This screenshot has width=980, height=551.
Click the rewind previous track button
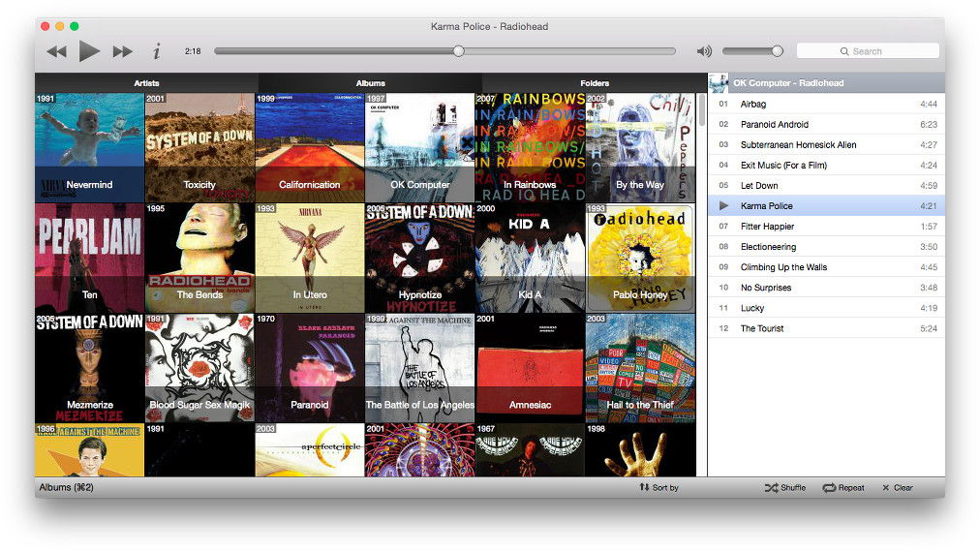coord(57,51)
